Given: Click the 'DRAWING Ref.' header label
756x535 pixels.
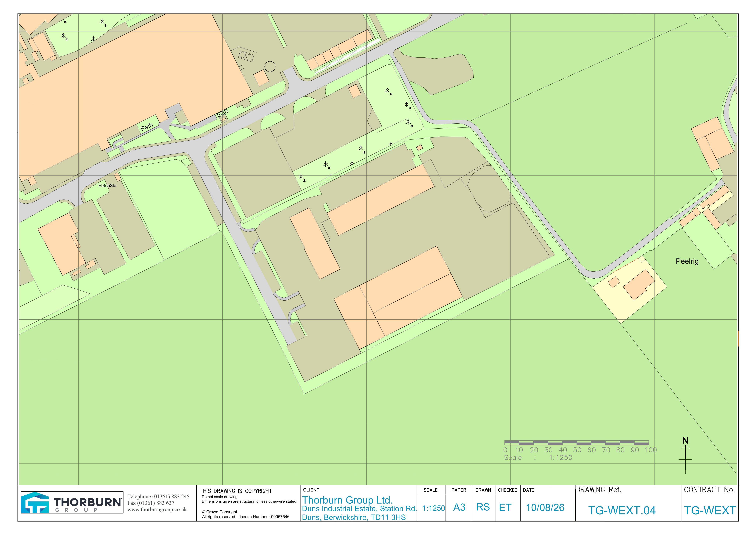Looking at the screenshot, I should tap(598, 490).
